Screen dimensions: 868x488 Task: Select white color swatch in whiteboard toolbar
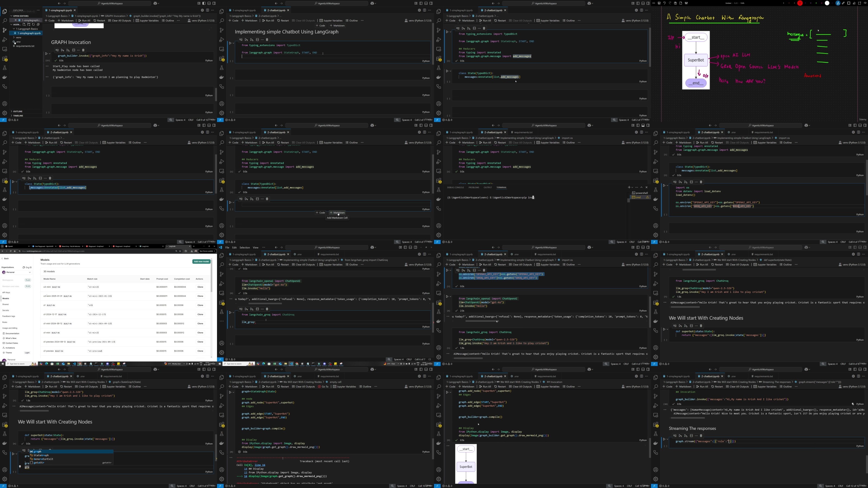(x=827, y=3)
